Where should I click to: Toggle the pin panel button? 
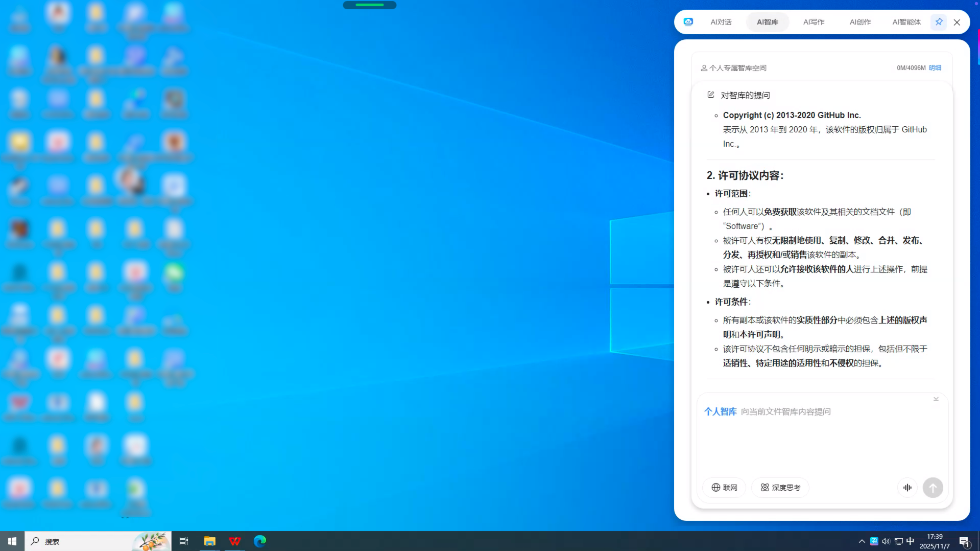click(x=939, y=22)
